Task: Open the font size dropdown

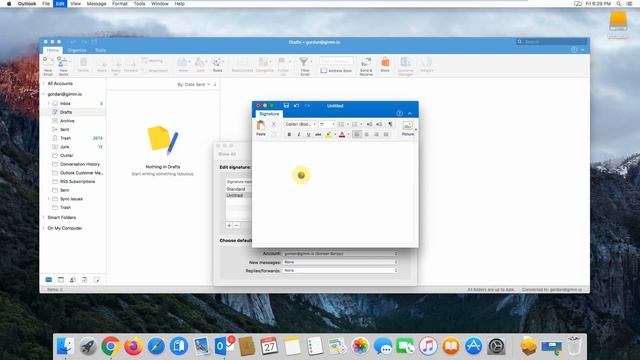Action: point(327,124)
